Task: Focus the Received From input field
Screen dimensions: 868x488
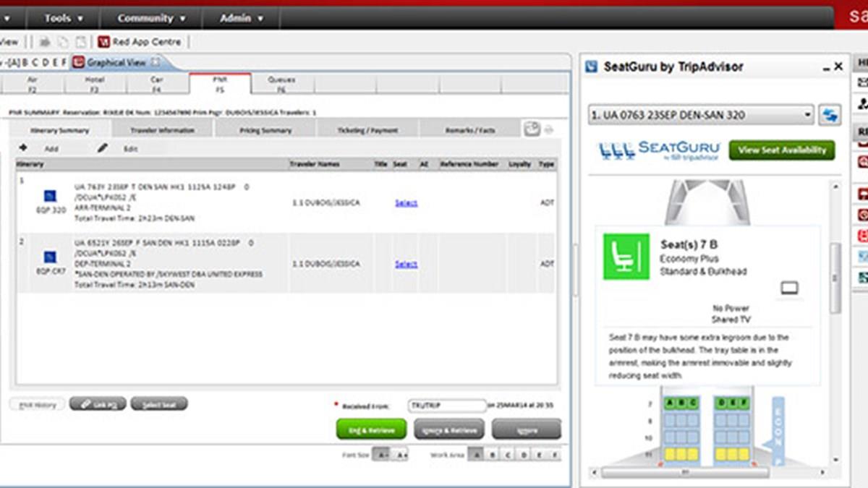Action: (447, 406)
